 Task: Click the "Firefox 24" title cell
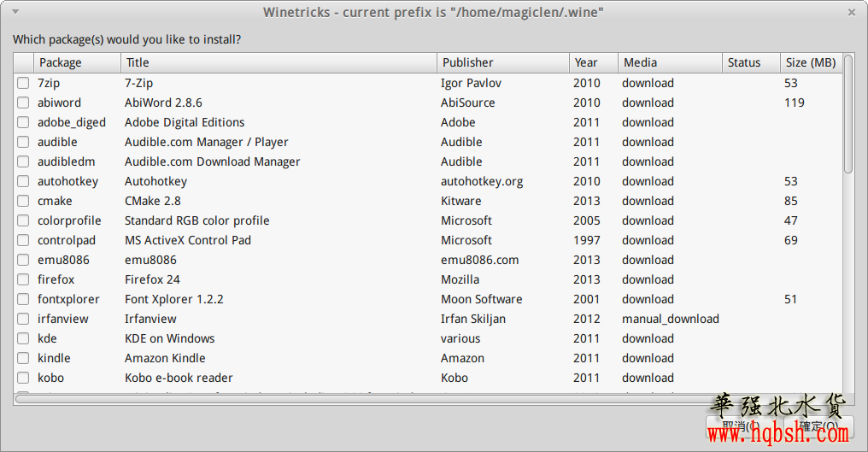click(x=152, y=279)
